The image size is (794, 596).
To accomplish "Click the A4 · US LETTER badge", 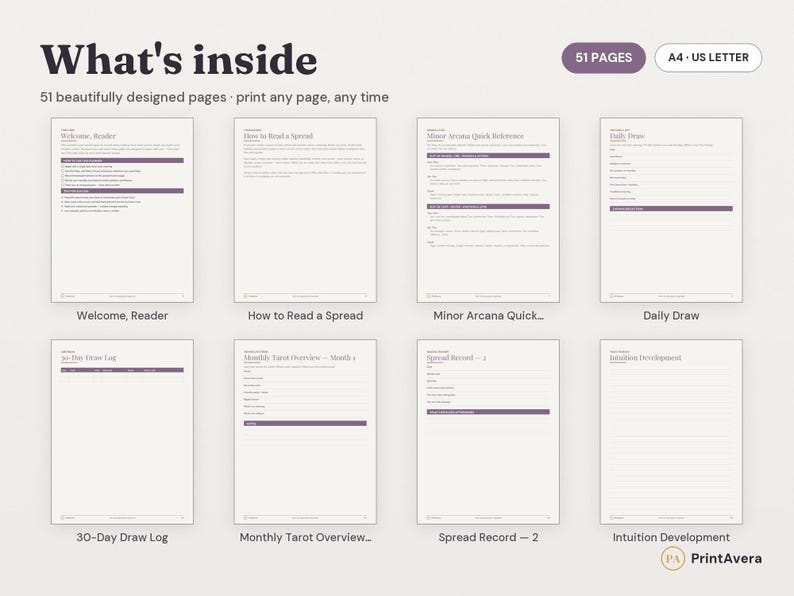I will pyautogui.click(x=708, y=58).
